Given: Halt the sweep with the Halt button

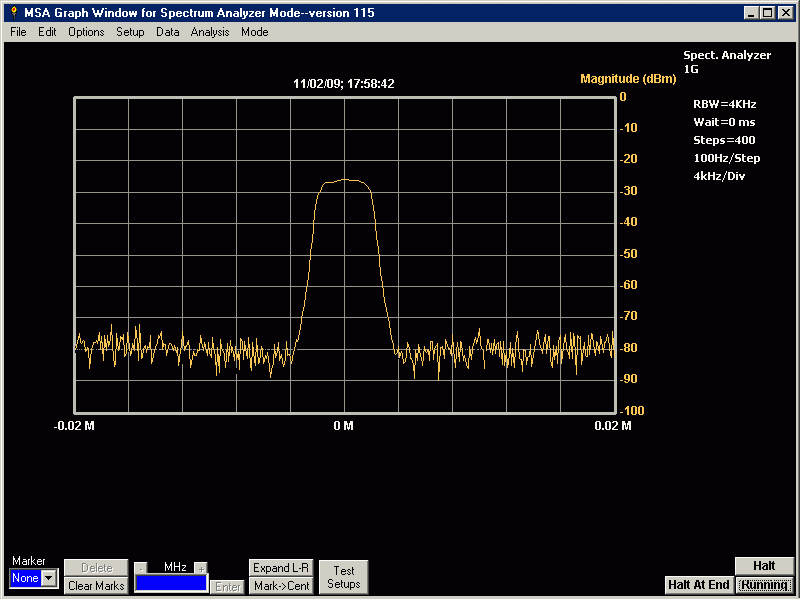Looking at the screenshot, I should 764,566.
